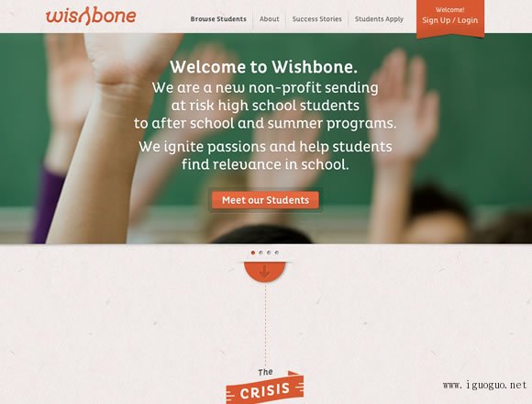Click the dotted line below arrow
Screen dimensions: 532x404
tap(265, 325)
